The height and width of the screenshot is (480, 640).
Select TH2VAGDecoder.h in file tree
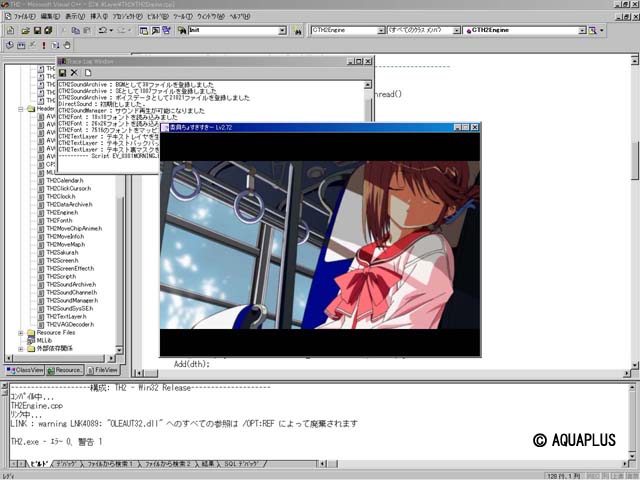point(70,324)
